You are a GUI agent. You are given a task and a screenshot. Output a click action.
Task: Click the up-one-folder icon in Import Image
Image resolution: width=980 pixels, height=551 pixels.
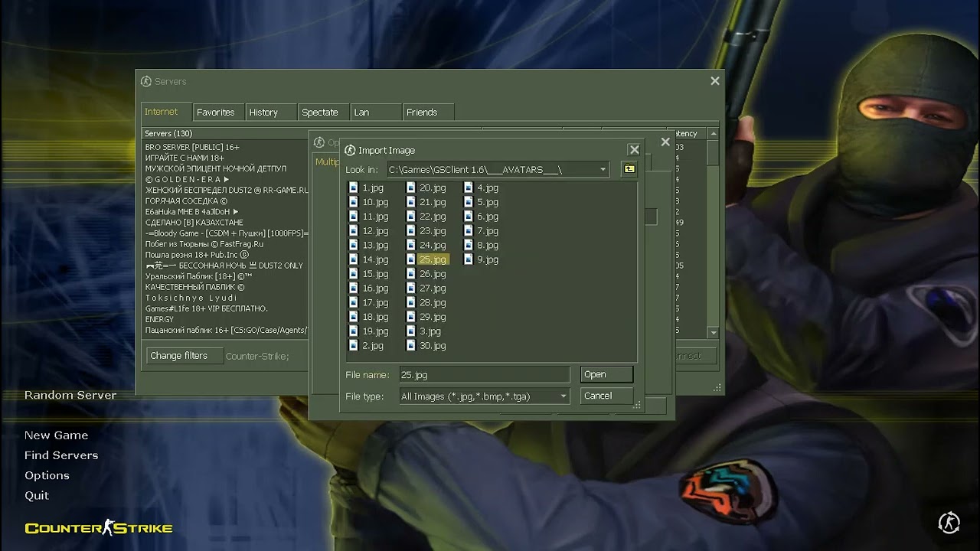[x=629, y=169]
